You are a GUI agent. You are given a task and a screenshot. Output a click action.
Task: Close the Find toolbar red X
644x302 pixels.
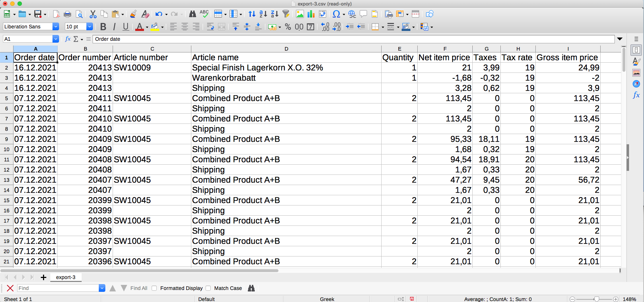coord(10,288)
